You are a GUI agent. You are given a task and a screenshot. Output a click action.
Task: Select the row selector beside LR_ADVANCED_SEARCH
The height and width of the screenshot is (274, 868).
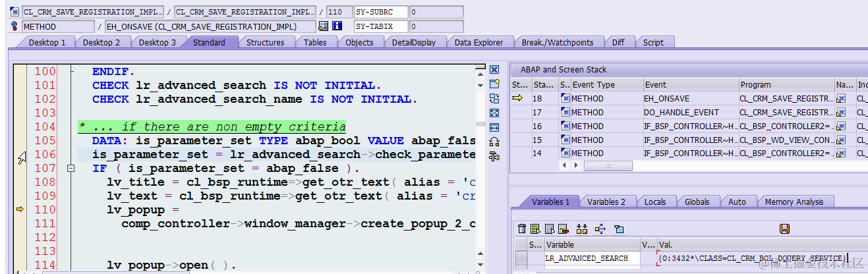(x=521, y=258)
